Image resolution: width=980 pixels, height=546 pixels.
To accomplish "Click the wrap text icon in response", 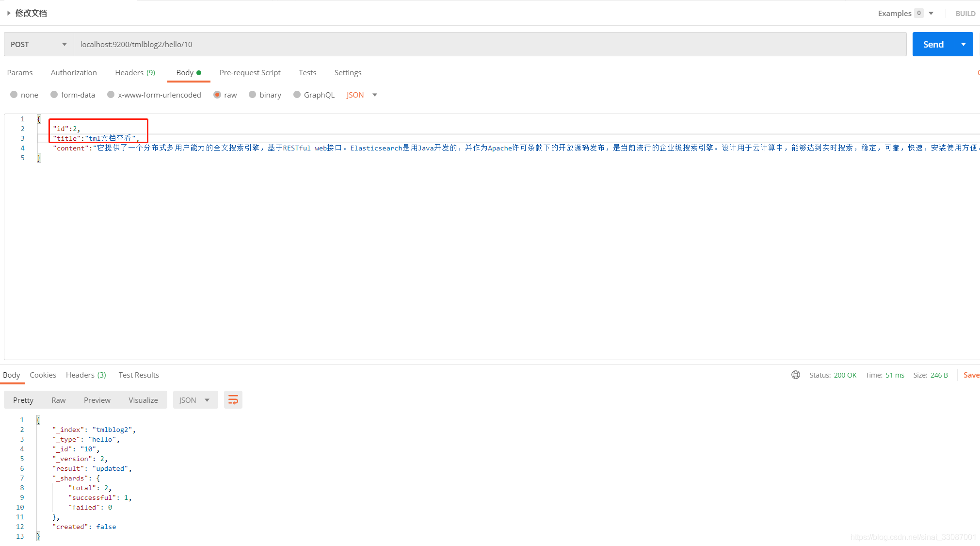I will [x=233, y=399].
